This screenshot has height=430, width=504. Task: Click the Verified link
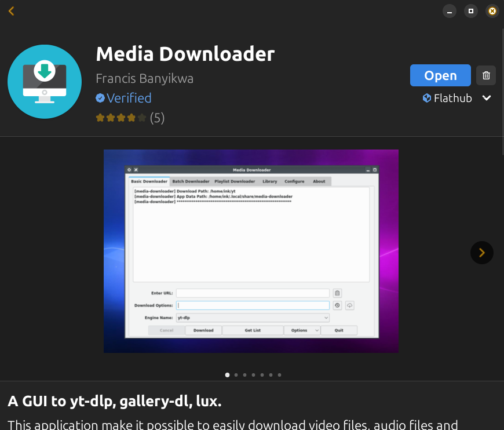point(129,98)
